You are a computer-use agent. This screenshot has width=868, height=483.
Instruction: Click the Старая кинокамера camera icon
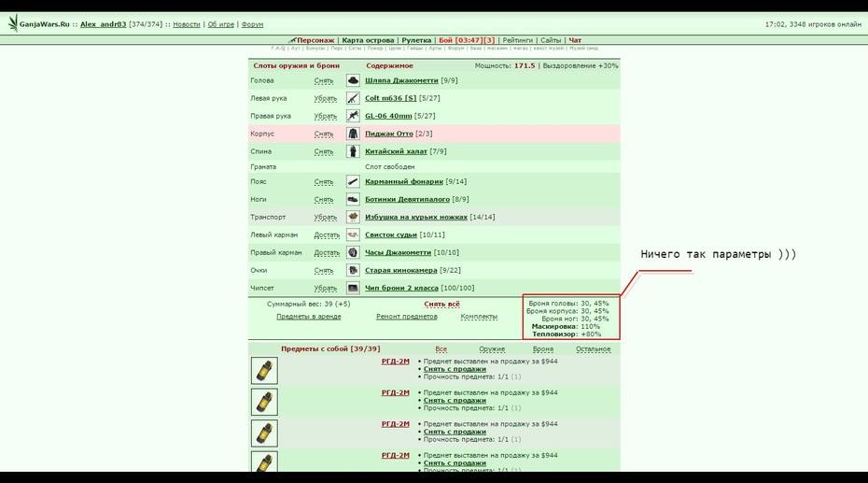[x=353, y=270]
